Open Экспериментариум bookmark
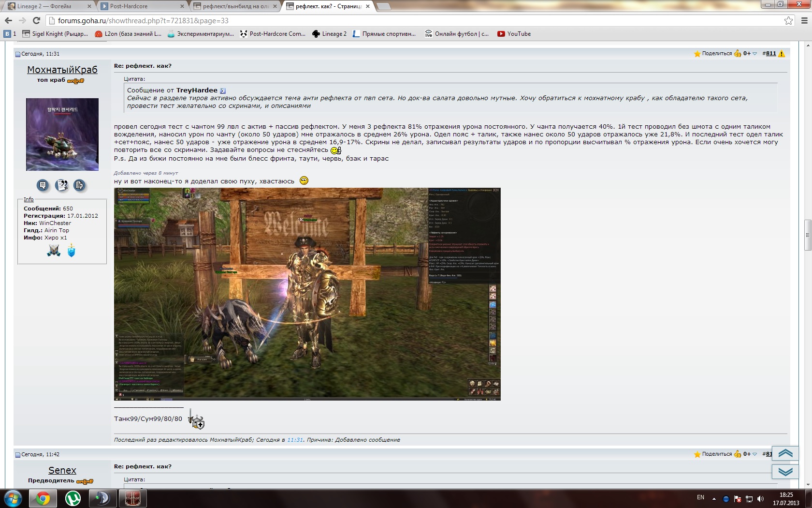Screen dimensions: 812x508 [x=201, y=34]
